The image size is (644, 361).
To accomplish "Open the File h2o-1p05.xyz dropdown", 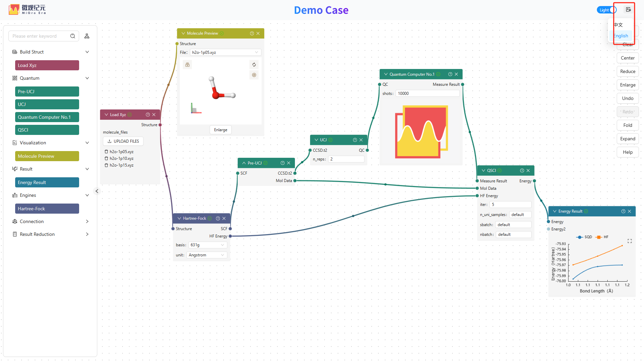I will (x=225, y=52).
